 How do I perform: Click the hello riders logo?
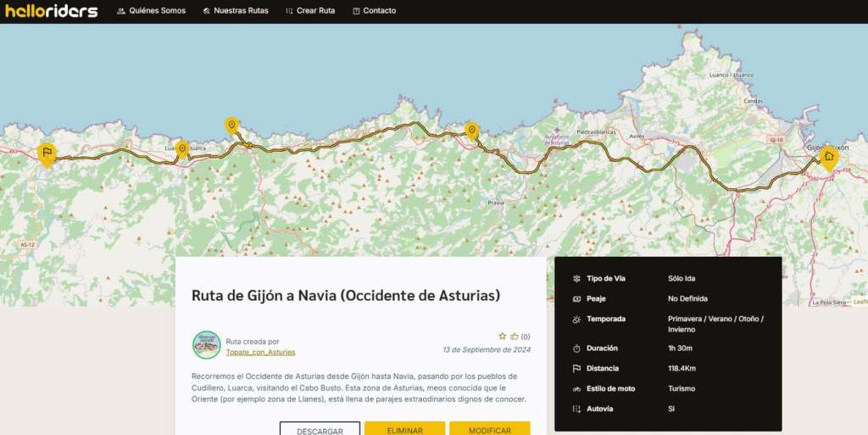[x=51, y=11]
